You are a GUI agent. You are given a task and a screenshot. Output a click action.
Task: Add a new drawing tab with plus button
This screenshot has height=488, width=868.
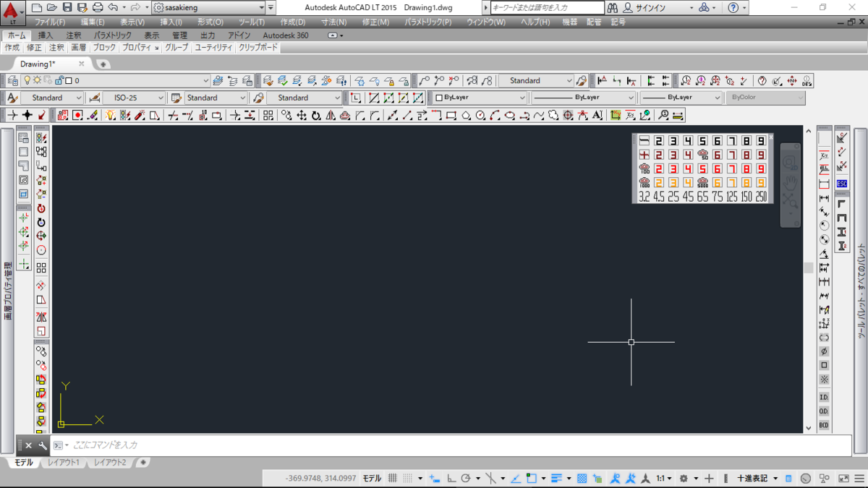(x=103, y=64)
